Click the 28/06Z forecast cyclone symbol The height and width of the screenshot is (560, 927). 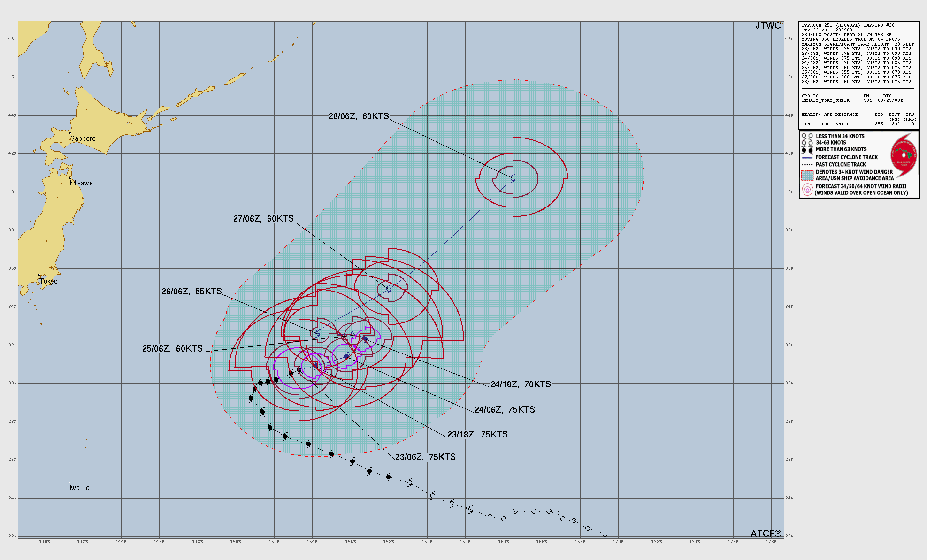coord(513,178)
